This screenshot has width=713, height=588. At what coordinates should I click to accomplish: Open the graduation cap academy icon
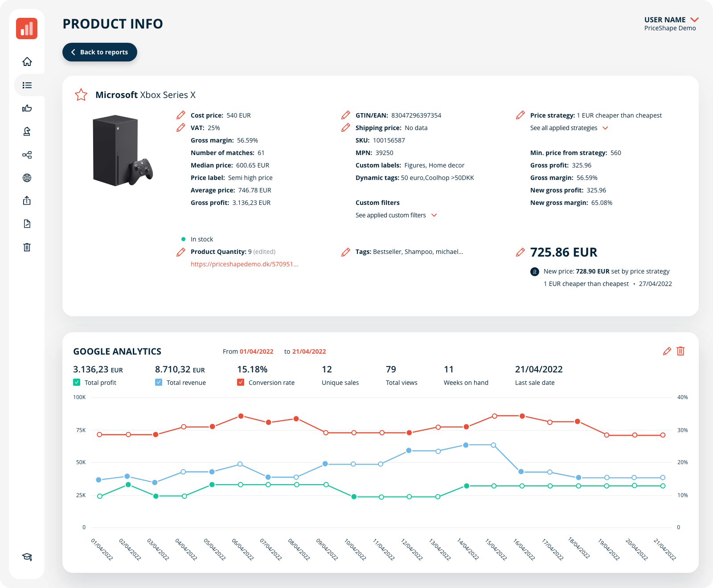click(x=27, y=557)
